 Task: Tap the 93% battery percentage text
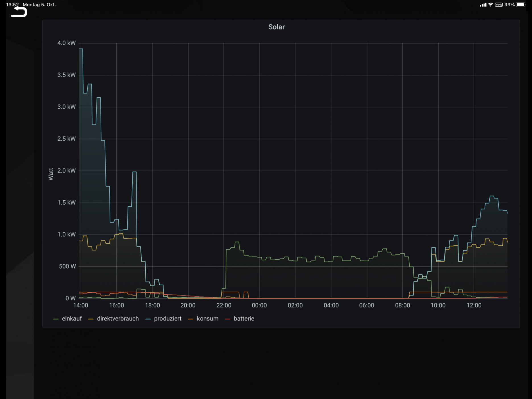(509, 5)
